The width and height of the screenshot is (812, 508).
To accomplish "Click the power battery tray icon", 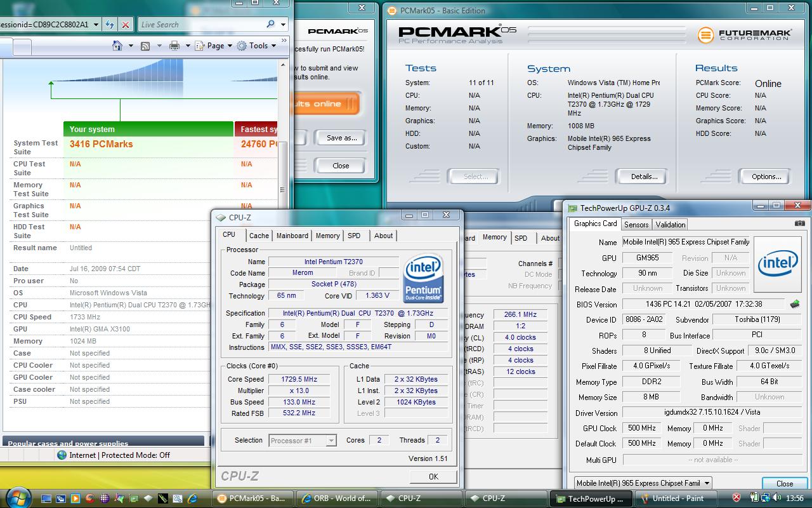I will point(754,498).
